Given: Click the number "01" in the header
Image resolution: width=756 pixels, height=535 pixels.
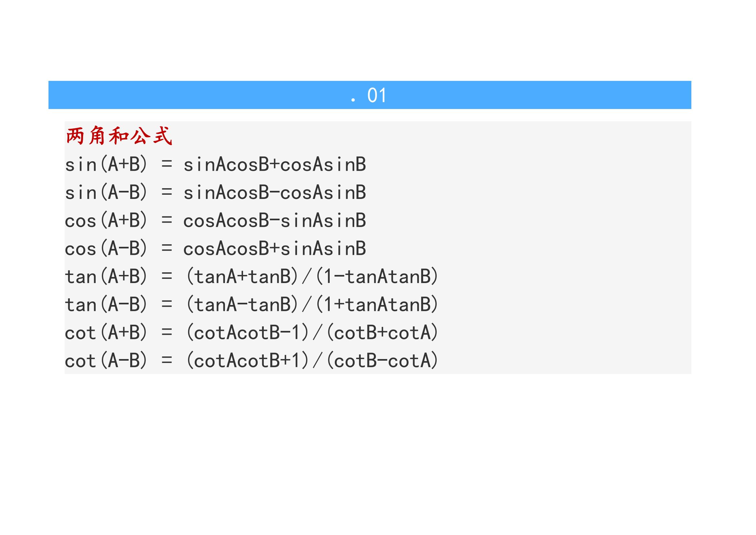Looking at the screenshot, I should pyautogui.click(x=377, y=95).
